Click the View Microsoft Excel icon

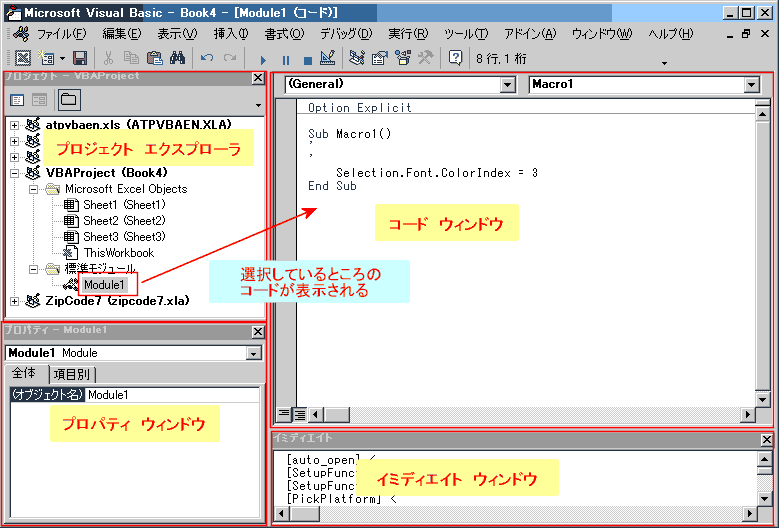click(23, 59)
